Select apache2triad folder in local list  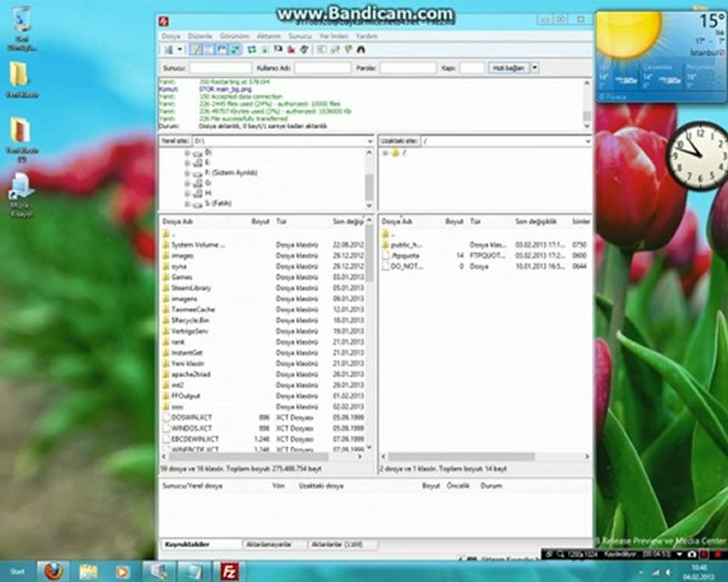191,374
